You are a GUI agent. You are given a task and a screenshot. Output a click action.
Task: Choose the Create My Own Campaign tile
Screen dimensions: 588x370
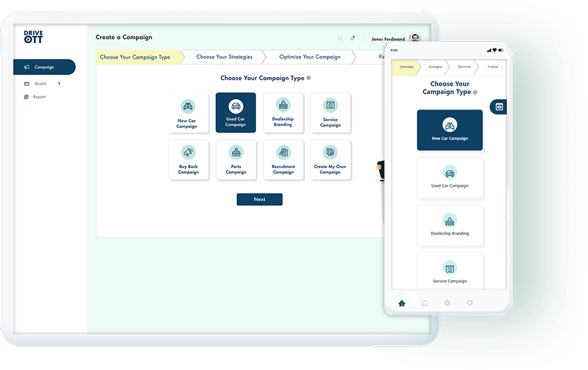[x=330, y=159]
